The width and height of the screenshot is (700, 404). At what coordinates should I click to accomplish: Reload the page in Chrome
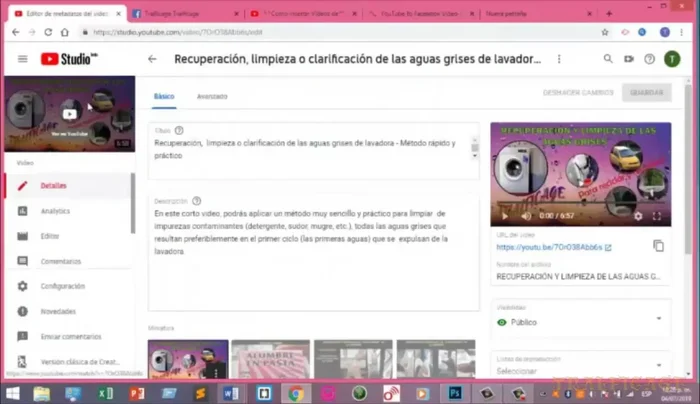pyautogui.click(x=48, y=32)
